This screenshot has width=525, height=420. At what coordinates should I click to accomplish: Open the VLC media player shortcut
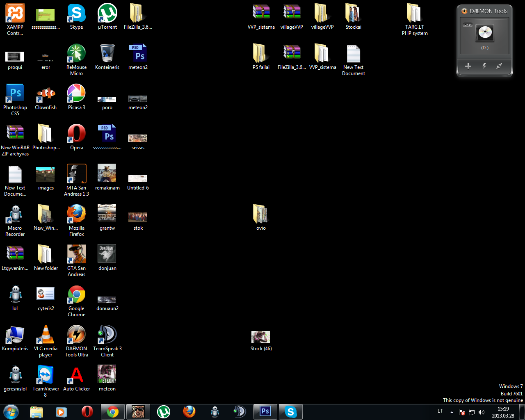tap(46, 341)
